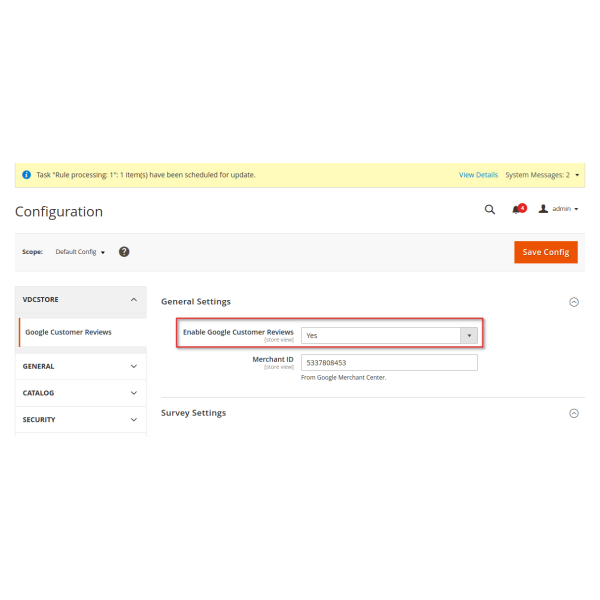Click the search magnifier icon

489,209
